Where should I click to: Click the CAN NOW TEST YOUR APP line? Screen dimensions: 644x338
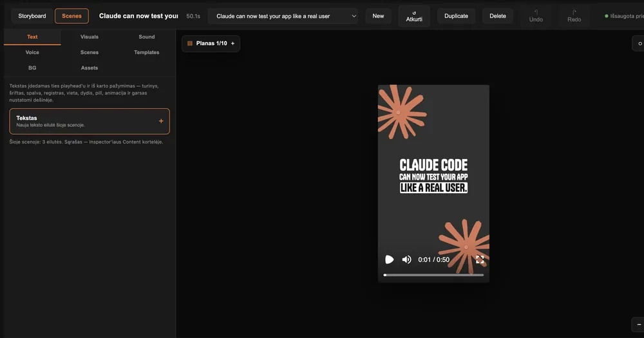tap(433, 177)
